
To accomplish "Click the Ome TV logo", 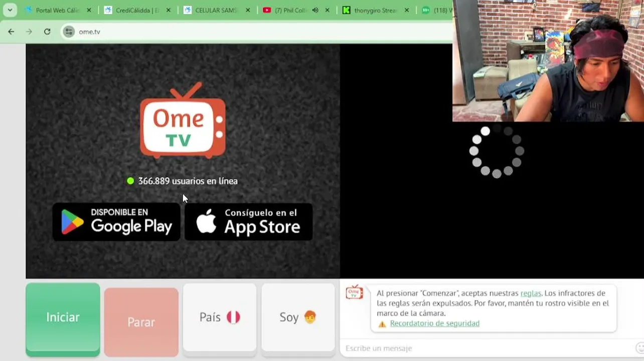I will pyautogui.click(x=183, y=120).
